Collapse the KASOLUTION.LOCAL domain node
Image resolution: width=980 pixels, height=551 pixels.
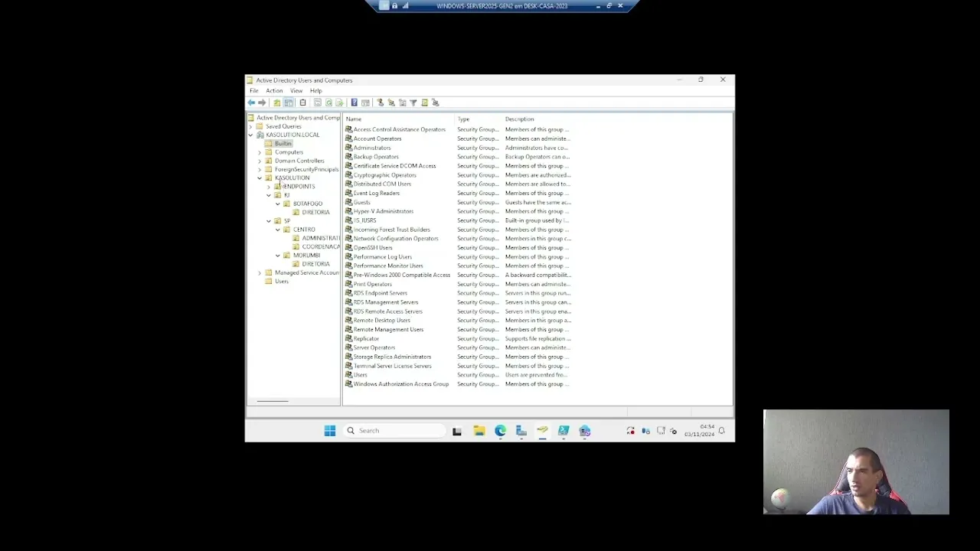tap(250, 135)
